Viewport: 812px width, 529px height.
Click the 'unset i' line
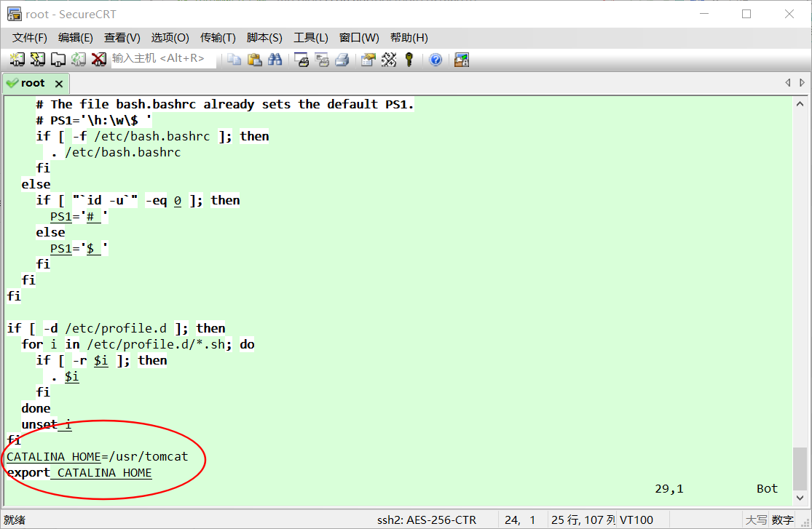47,424
